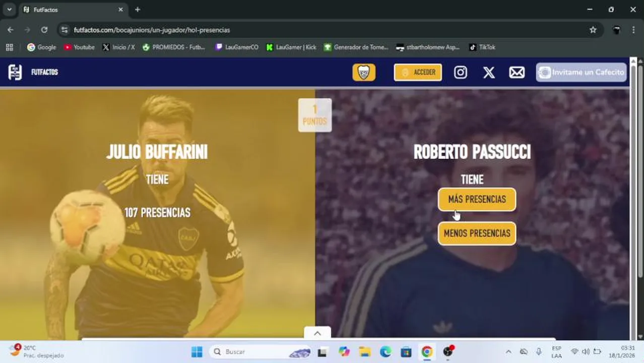Open Task View on taskbar

322,351
